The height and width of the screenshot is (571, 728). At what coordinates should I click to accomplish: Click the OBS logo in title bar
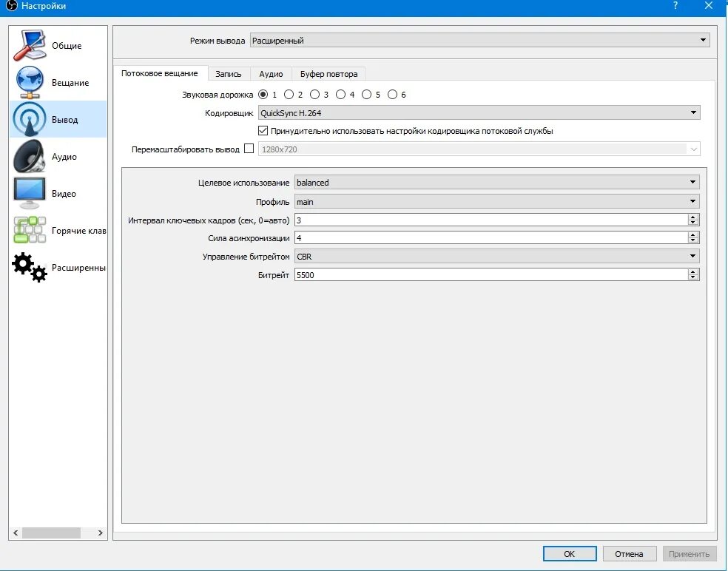pyautogui.click(x=11, y=6)
